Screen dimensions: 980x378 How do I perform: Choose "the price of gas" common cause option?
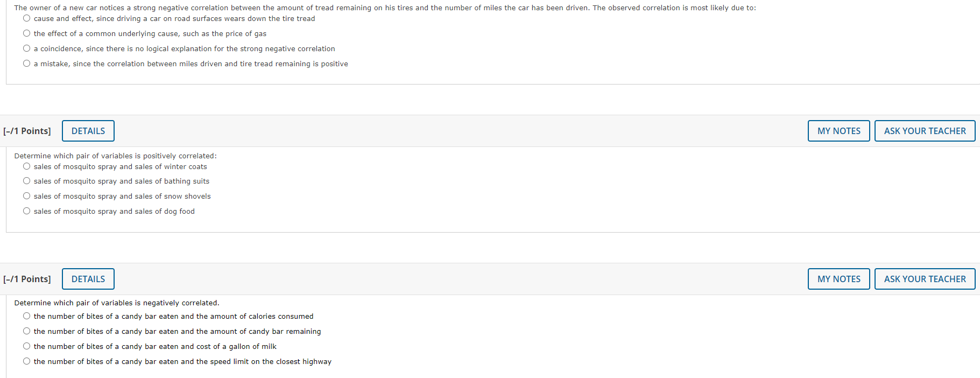point(26,33)
